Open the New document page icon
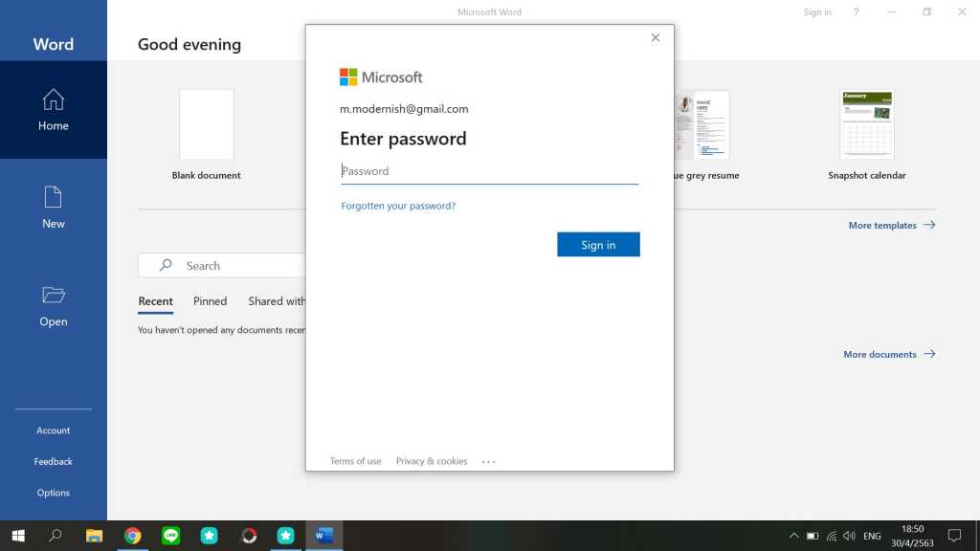Image resolution: width=980 pixels, height=551 pixels. pyautogui.click(x=54, y=197)
